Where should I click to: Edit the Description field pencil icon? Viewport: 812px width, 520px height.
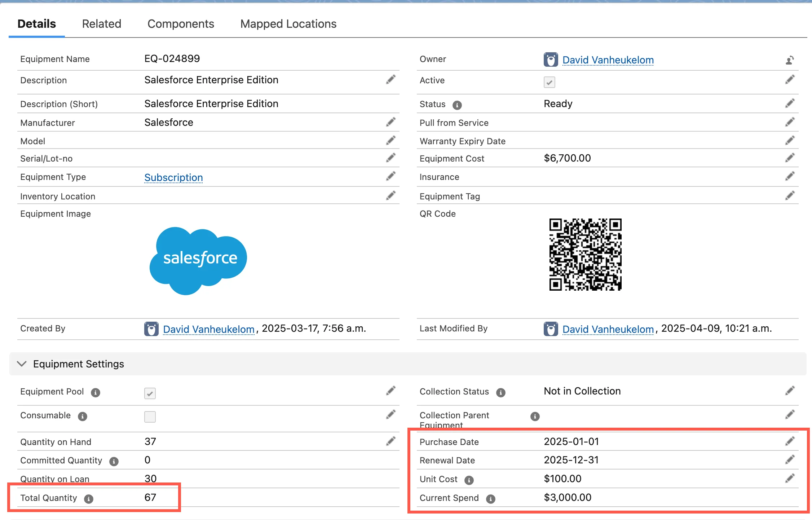pos(390,80)
